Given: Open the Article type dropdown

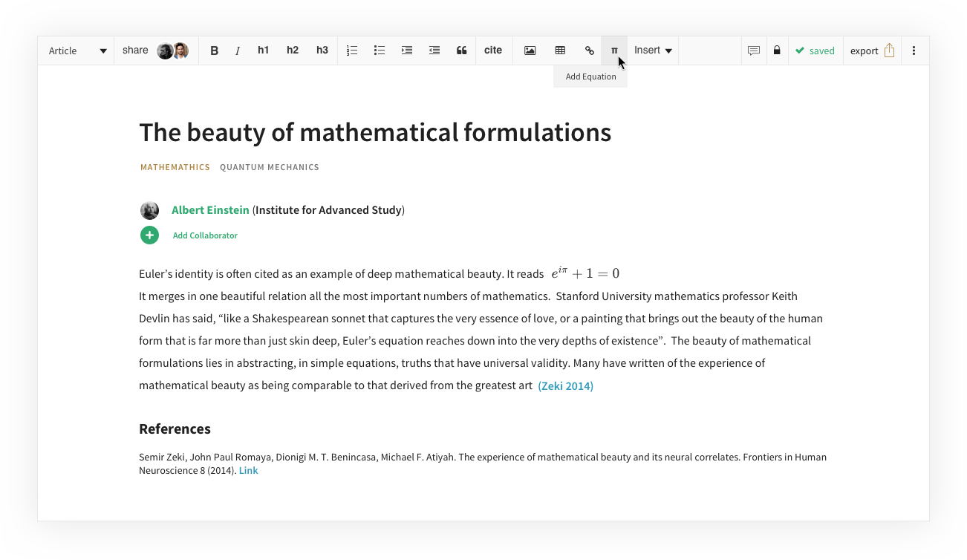Looking at the screenshot, I should point(77,51).
